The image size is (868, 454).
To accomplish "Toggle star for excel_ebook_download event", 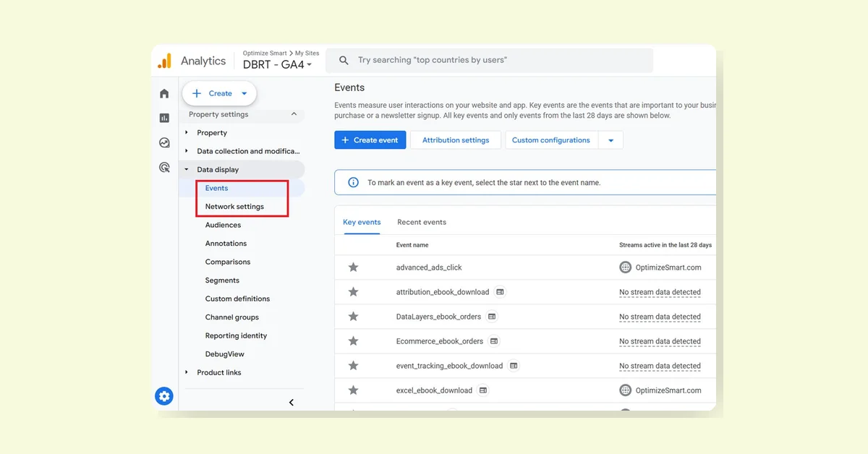I will [x=353, y=390].
